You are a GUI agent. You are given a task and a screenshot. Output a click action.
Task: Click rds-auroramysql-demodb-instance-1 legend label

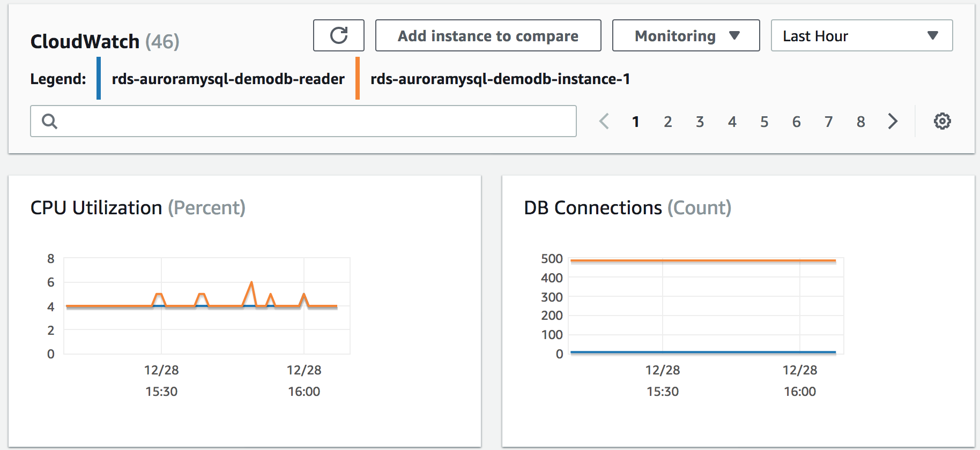click(x=500, y=79)
